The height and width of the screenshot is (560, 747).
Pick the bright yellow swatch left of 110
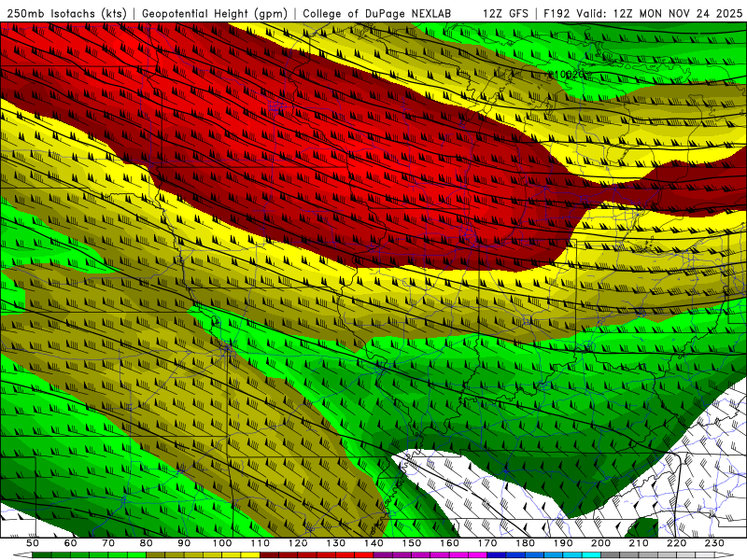[250, 555]
